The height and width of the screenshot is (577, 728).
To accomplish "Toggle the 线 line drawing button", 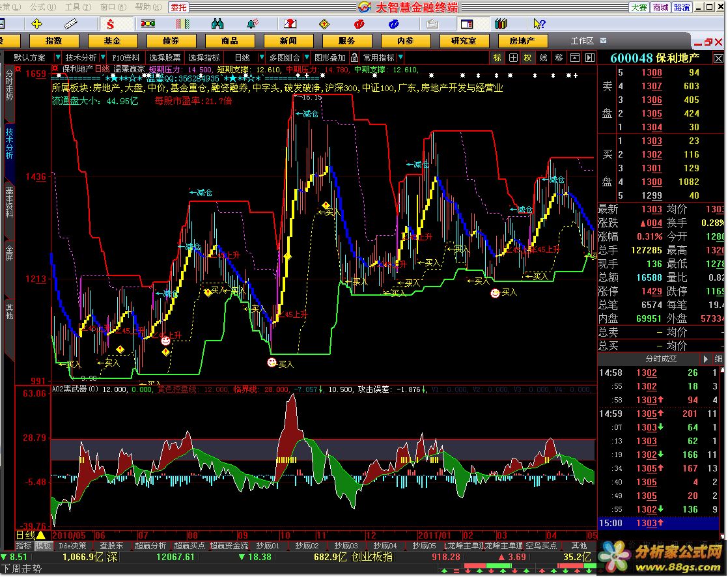I will click(543, 57).
